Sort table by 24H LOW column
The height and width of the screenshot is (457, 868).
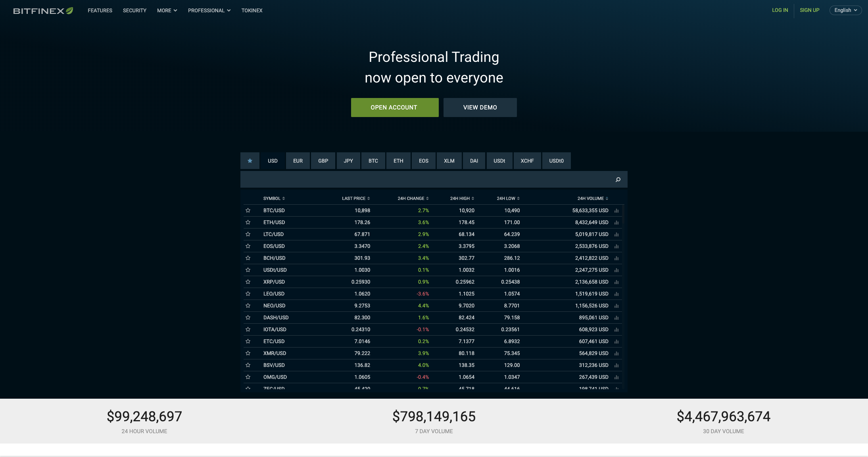[508, 198]
